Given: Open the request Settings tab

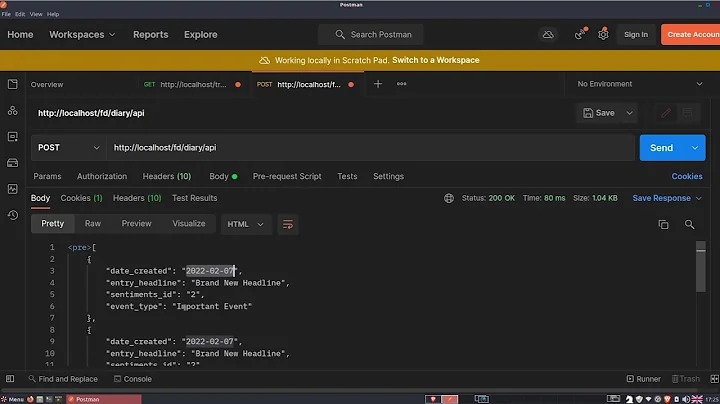Looking at the screenshot, I should pyautogui.click(x=388, y=176).
